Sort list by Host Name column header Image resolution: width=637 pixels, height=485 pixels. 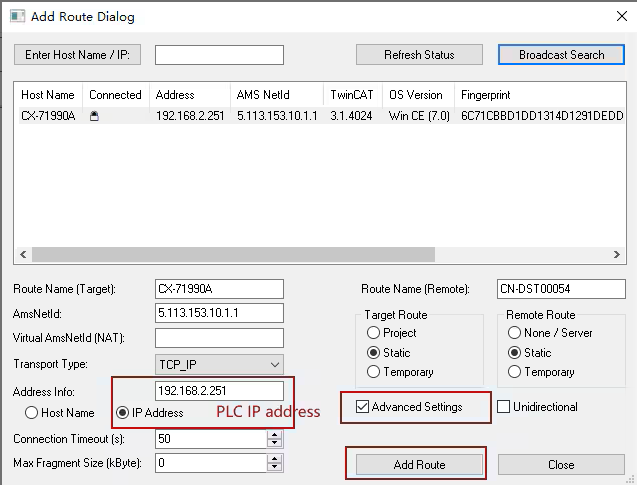coord(48,95)
